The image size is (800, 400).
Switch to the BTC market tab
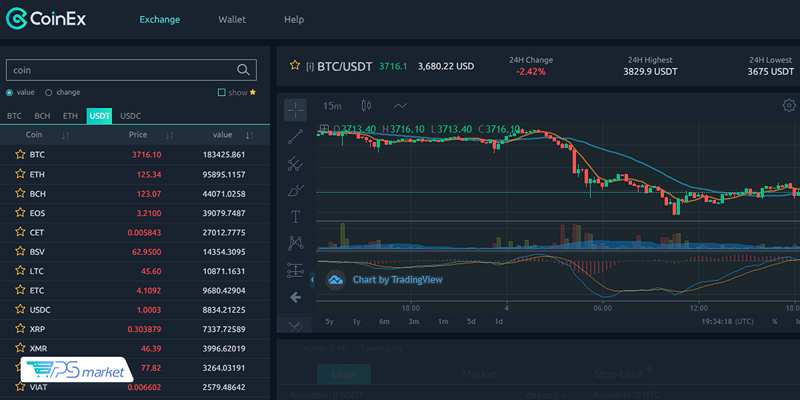pyautogui.click(x=14, y=116)
